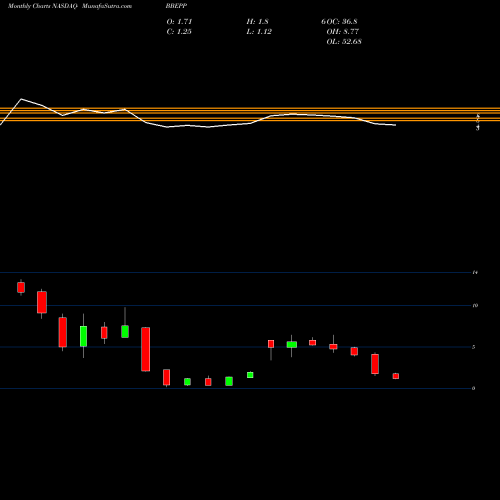The image size is (500, 500).
Task: Click the final red candlestick of the series
Action: [x=396, y=376]
